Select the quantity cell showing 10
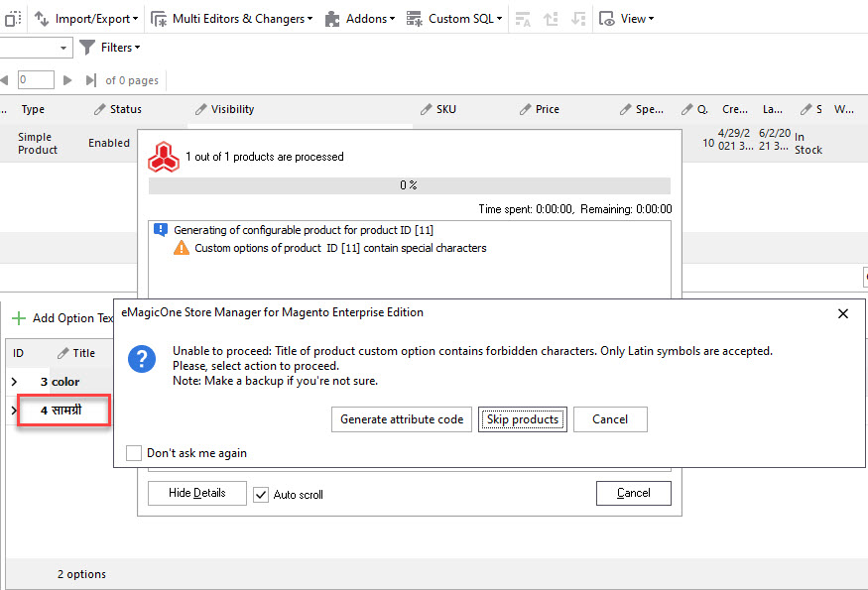This screenshot has width=868, height=590. [x=708, y=144]
